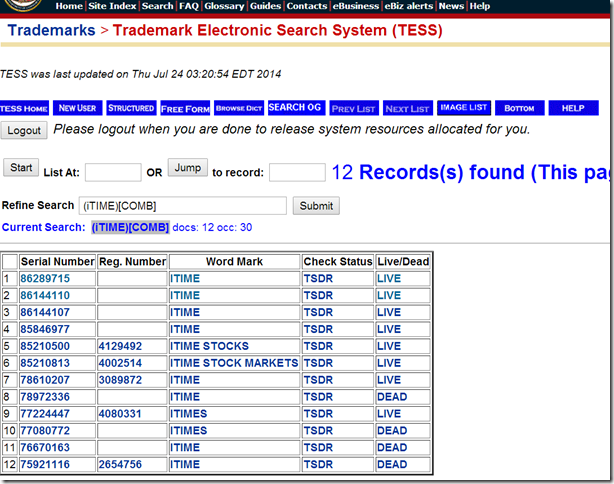The width and height of the screenshot is (614, 484).
Task: Focus the List At input field
Action: (113, 172)
